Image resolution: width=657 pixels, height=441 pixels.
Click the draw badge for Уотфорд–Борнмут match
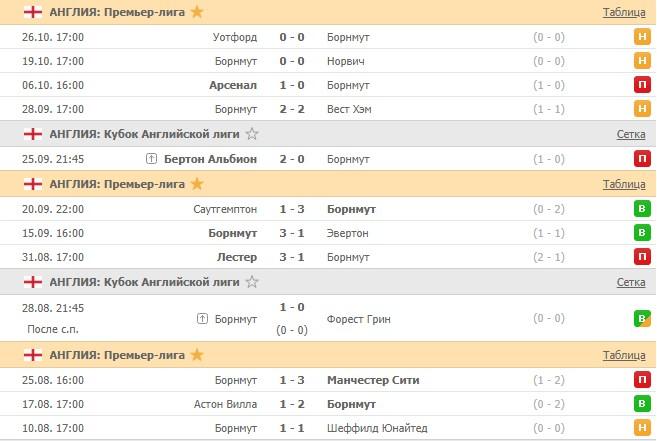(643, 37)
